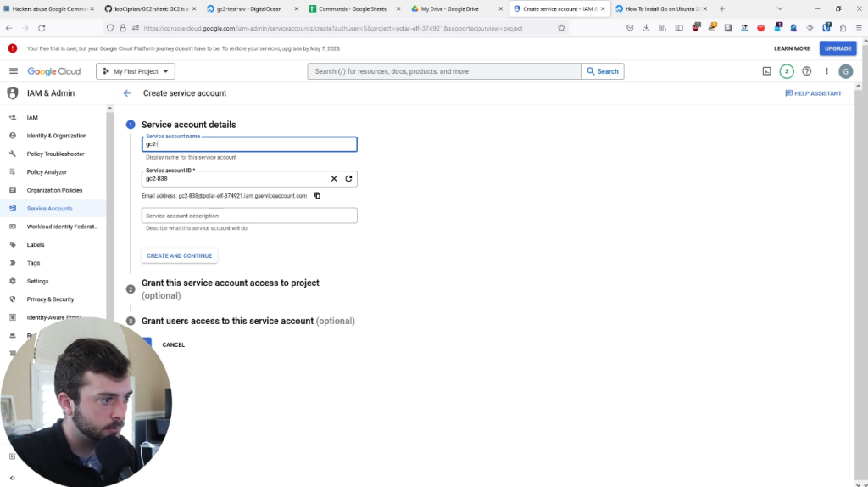Open a new browser tab with plus
The image size is (868, 487).
(722, 8)
